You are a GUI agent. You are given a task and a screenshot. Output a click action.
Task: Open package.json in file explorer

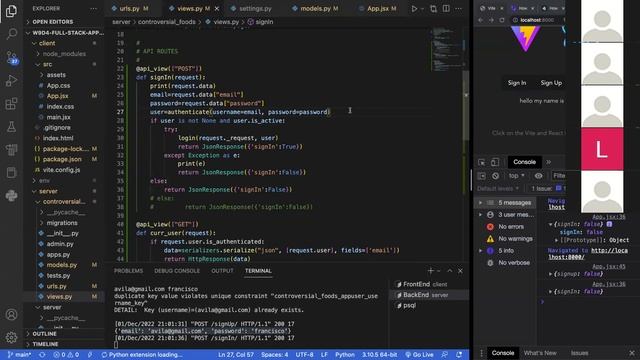coord(62,159)
